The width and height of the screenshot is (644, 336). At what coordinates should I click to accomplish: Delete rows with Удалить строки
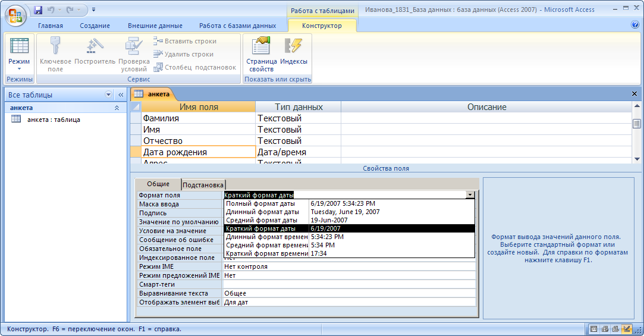pyautogui.click(x=183, y=54)
